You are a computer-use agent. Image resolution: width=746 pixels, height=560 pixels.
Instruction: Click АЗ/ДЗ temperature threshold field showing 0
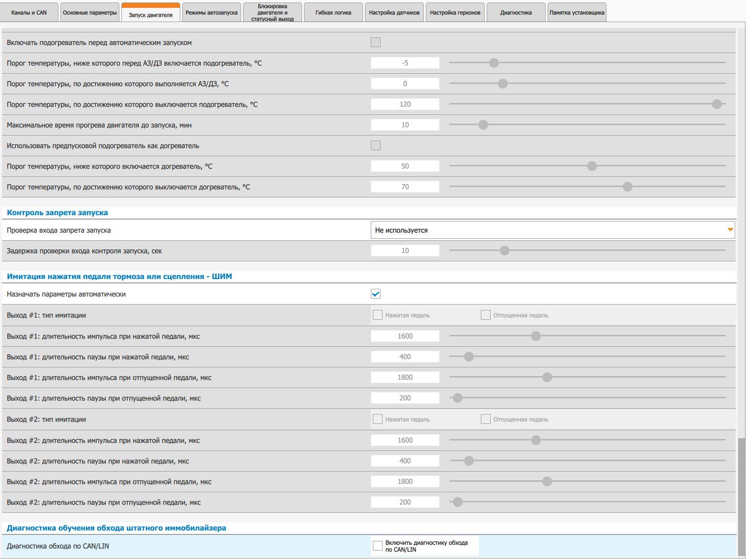coord(405,84)
